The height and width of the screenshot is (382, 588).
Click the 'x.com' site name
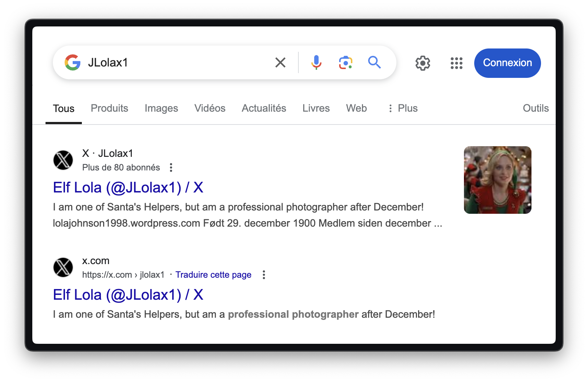[x=96, y=261]
